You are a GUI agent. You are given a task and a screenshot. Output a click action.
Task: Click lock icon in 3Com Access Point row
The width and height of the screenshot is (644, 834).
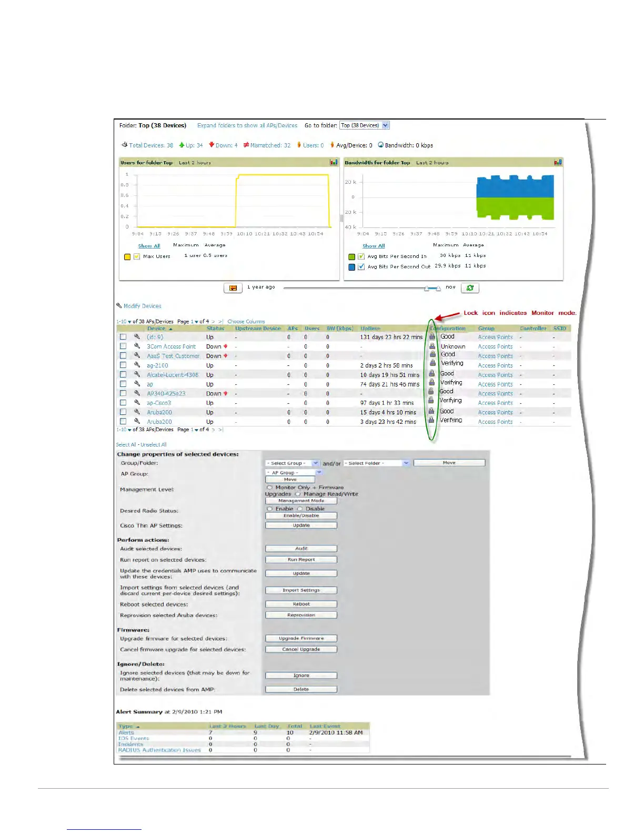(x=432, y=345)
